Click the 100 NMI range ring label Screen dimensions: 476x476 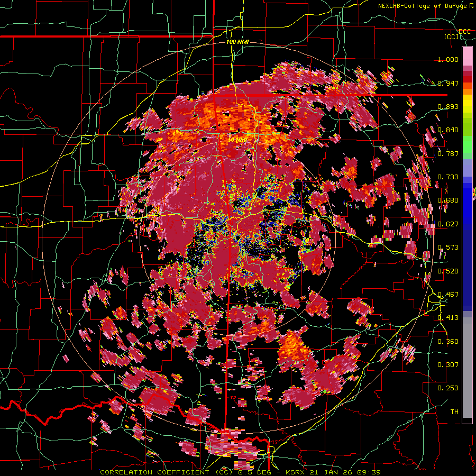point(237,42)
